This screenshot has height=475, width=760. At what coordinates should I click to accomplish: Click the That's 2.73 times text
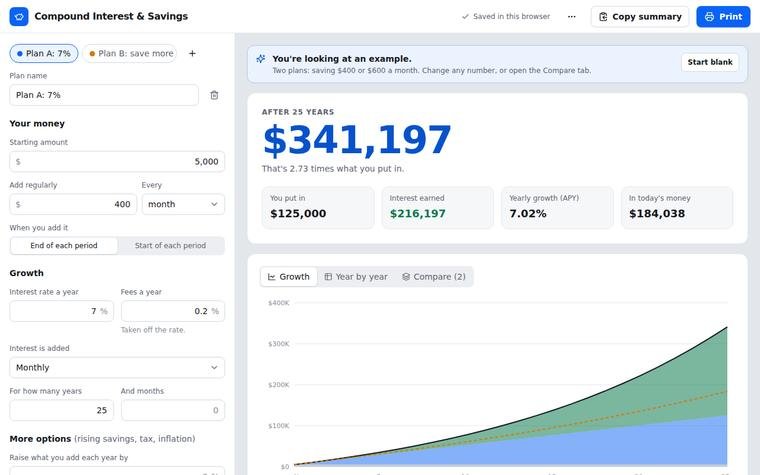(332, 169)
